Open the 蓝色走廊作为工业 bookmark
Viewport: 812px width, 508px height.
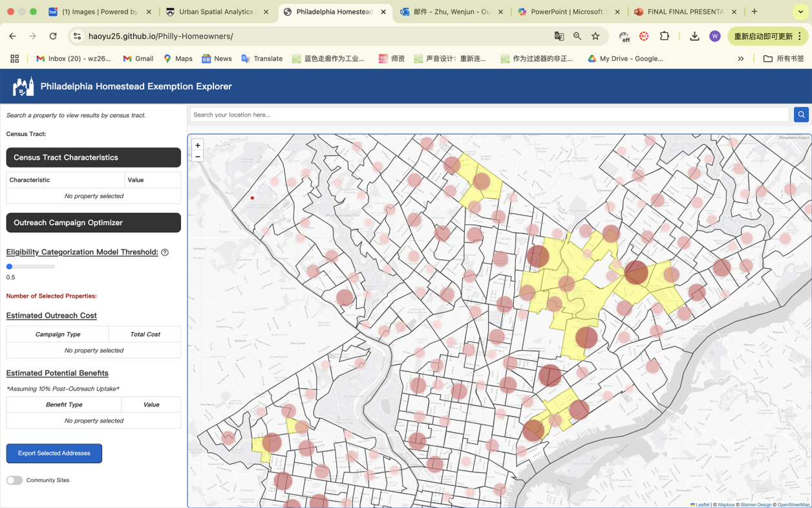pyautogui.click(x=328, y=58)
